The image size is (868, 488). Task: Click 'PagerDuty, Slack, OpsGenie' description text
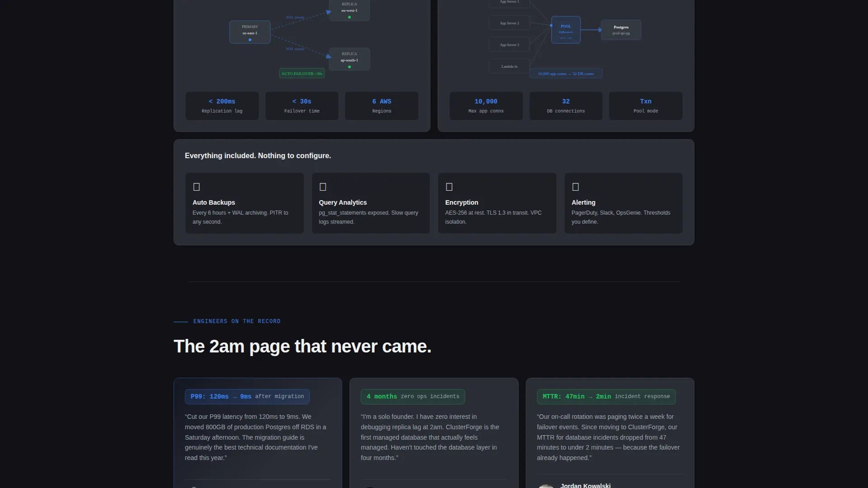click(621, 217)
